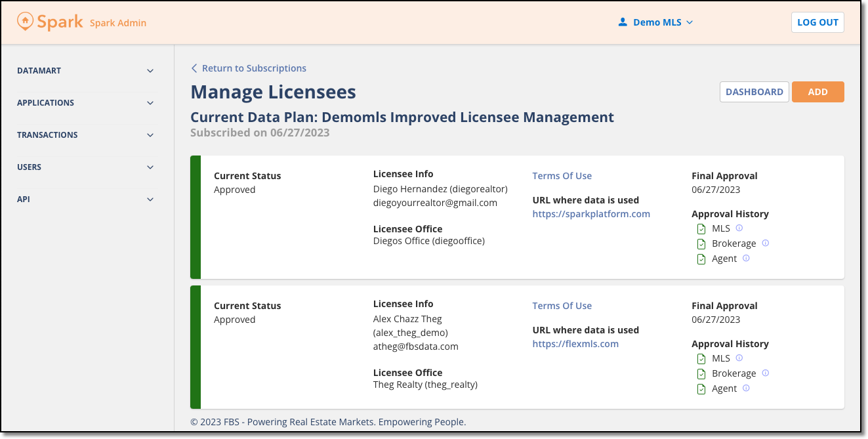
Task: Open APPLICATIONS menu in sidebar
Action: pyautogui.click(x=86, y=103)
